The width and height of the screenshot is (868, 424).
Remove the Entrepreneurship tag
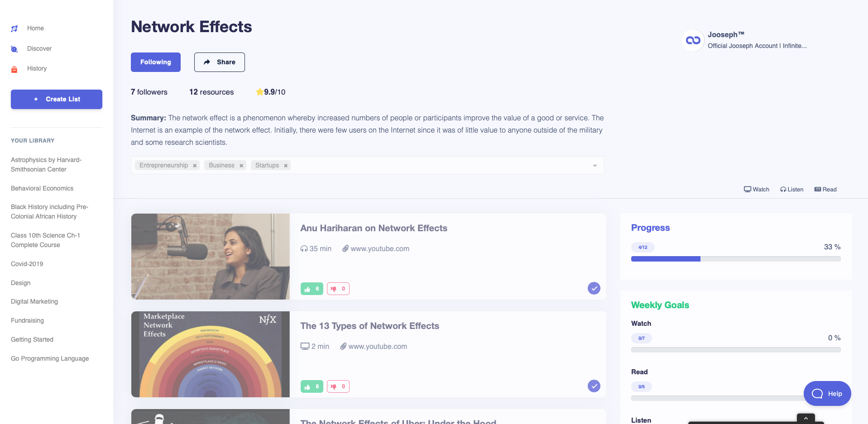(x=195, y=166)
